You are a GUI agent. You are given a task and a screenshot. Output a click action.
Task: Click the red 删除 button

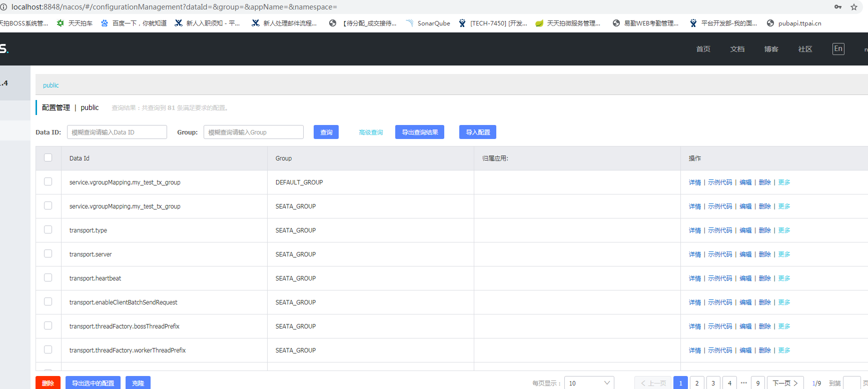coord(48,383)
